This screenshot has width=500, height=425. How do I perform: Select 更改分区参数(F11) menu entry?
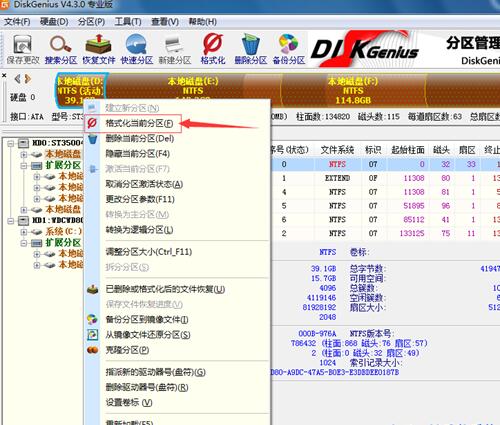click(140, 199)
